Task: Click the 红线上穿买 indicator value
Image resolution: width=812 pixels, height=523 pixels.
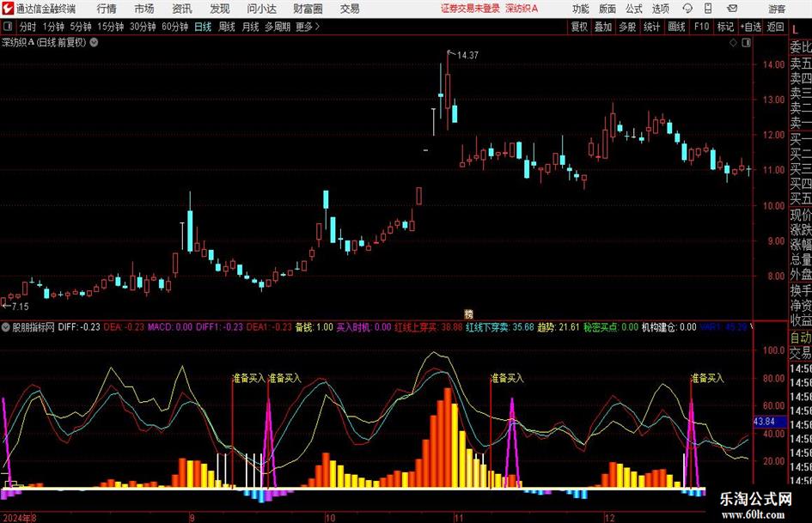Action: pos(429,326)
